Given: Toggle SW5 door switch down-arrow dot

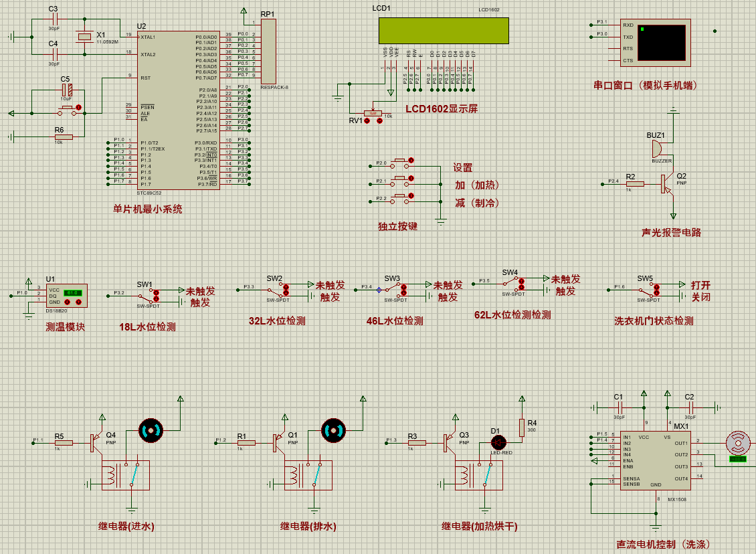Looking at the screenshot, I should 657,294.
